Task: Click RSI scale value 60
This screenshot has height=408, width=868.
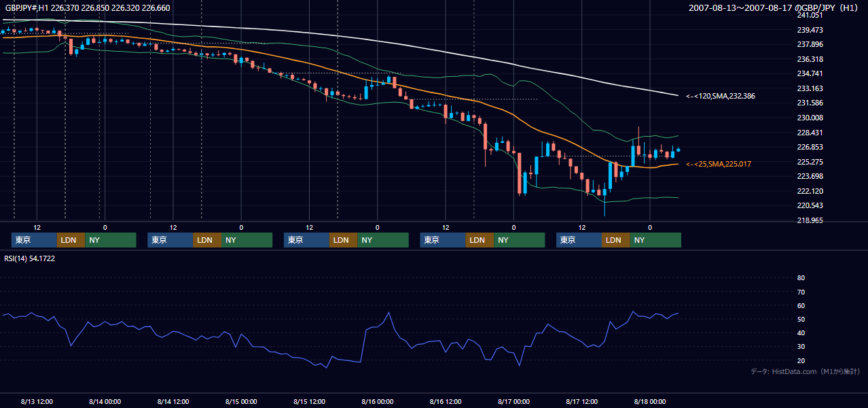Action: [801, 305]
